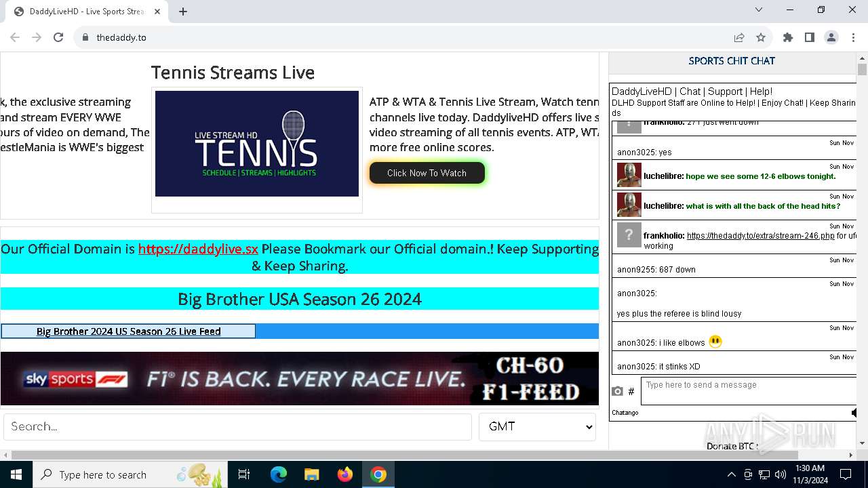Viewport: 868px width, 488px height.
Task: Launch Microsoft Edge from taskbar
Action: (x=279, y=474)
